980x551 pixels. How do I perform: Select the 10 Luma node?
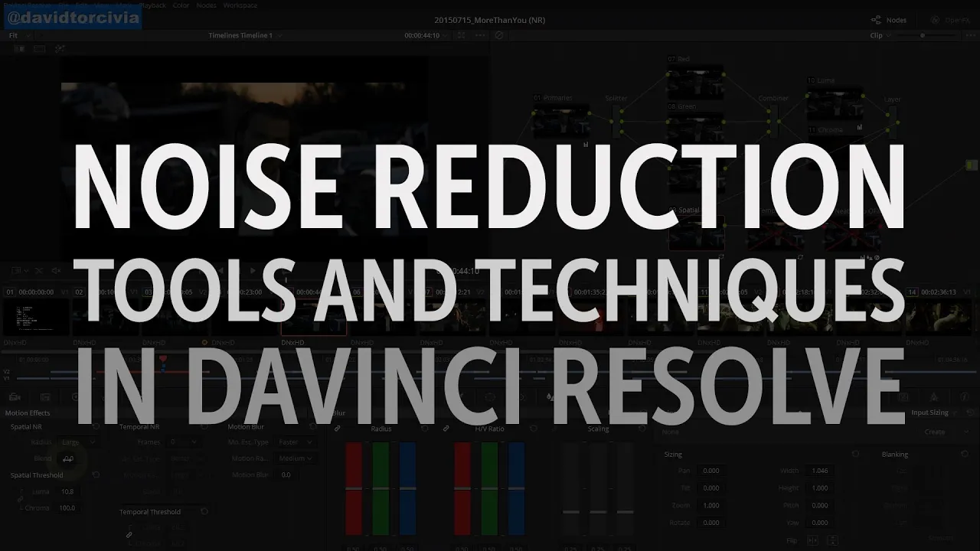(x=835, y=103)
